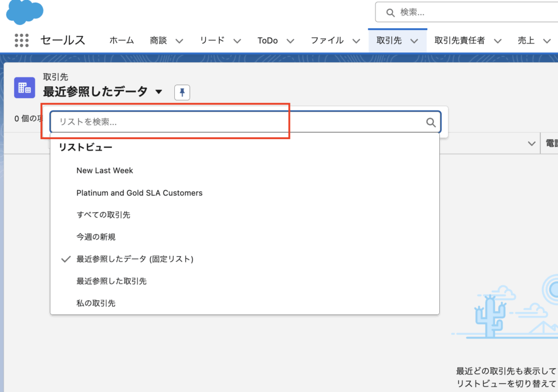Switch to the 取引先責任者 tab
Image resolution: width=558 pixels, height=392 pixels.
coord(459,40)
